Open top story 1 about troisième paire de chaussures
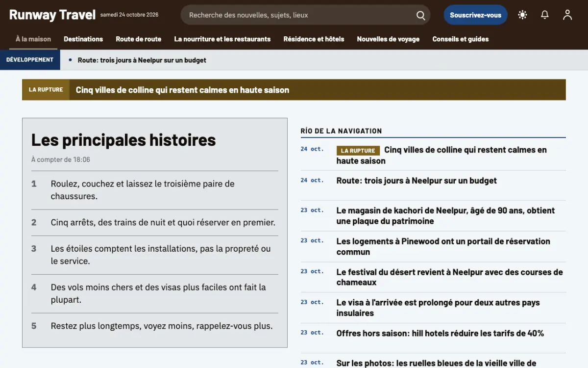Image resolution: width=588 pixels, height=368 pixels. [x=155, y=190]
